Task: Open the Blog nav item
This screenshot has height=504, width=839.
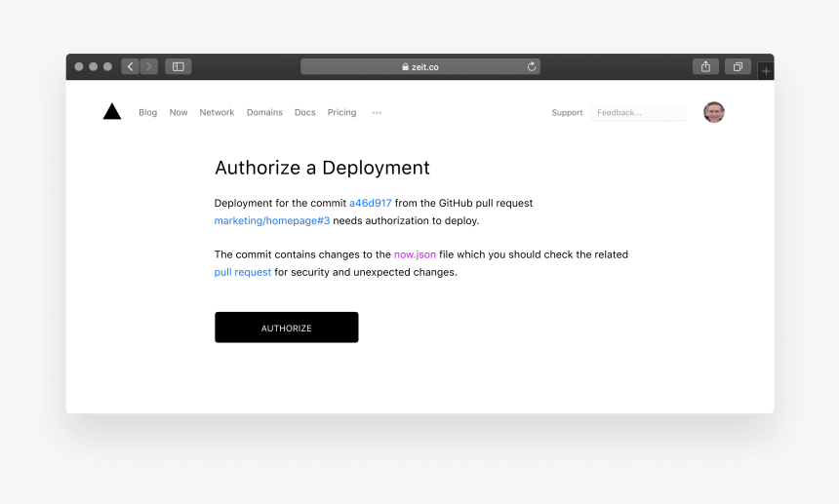Action: 147,113
